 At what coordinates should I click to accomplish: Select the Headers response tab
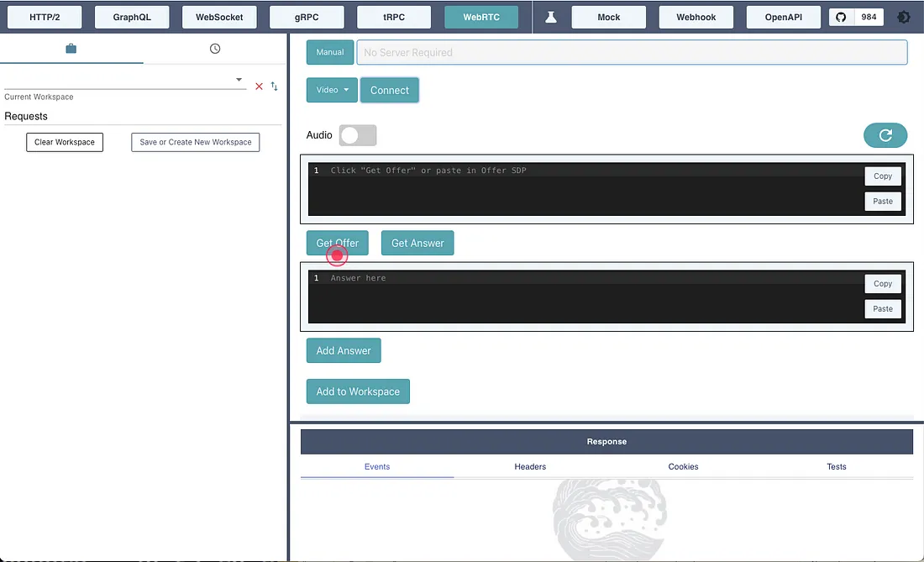[x=530, y=466]
